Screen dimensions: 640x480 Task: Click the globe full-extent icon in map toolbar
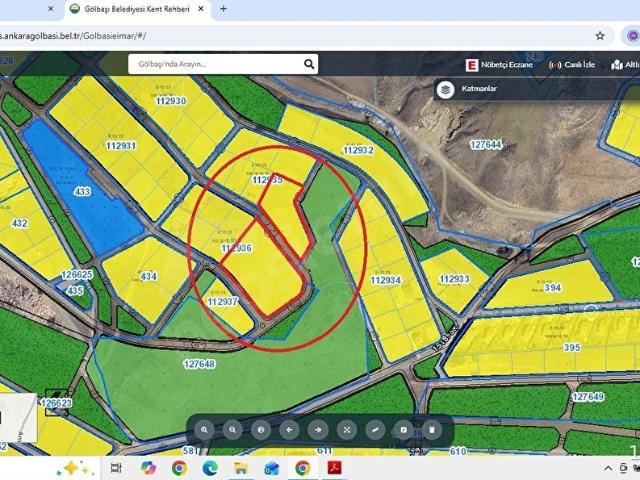(x=261, y=430)
